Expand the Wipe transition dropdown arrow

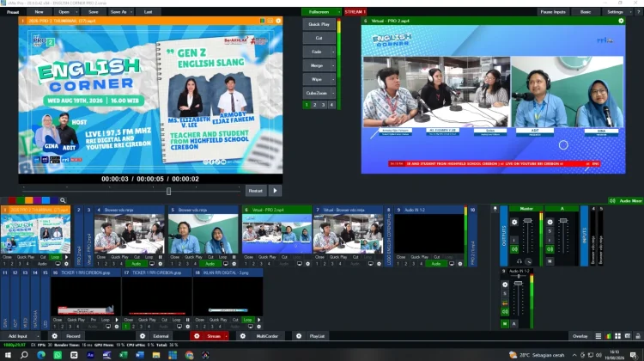(x=333, y=79)
